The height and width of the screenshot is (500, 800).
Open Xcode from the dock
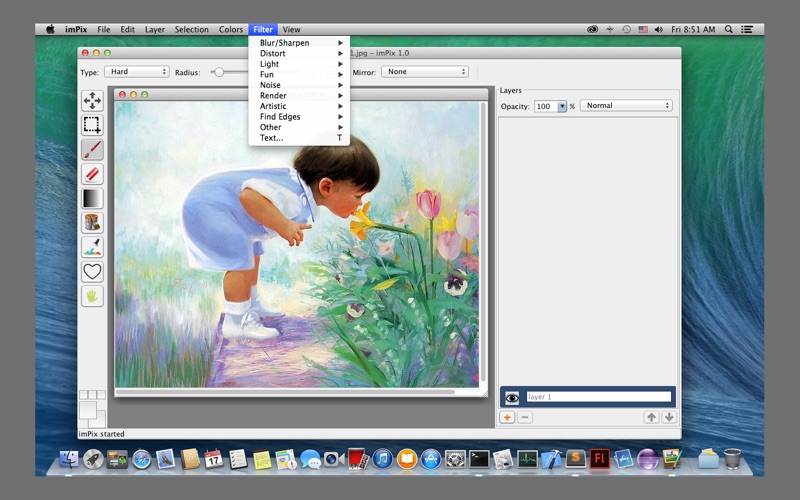552,459
